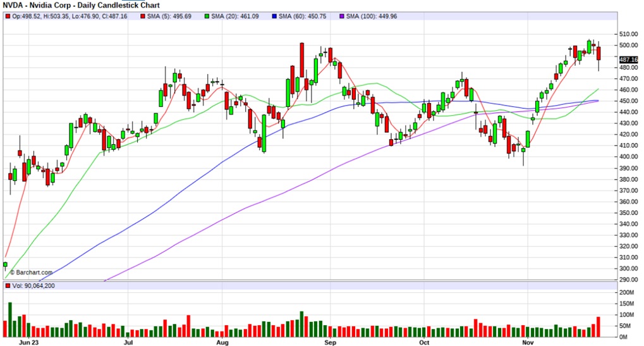The height and width of the screenshot is (346, 644).
Task: Click the 150M volume axis label
Action: (627, 304)
